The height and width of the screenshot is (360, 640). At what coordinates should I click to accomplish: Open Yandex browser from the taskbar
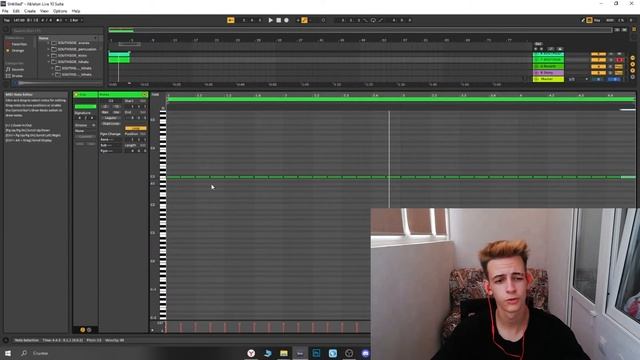(x=251, y=353)
